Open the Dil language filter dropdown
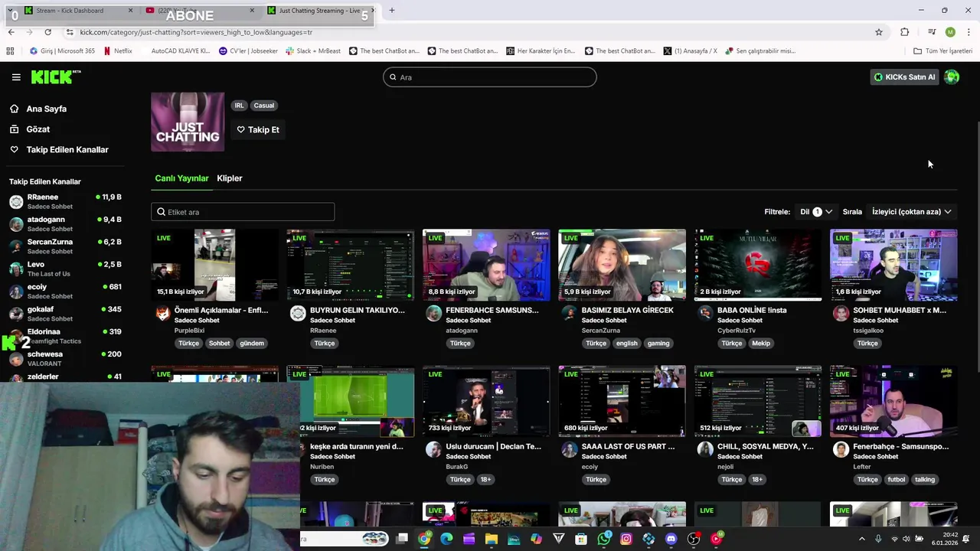 (816, 212)
